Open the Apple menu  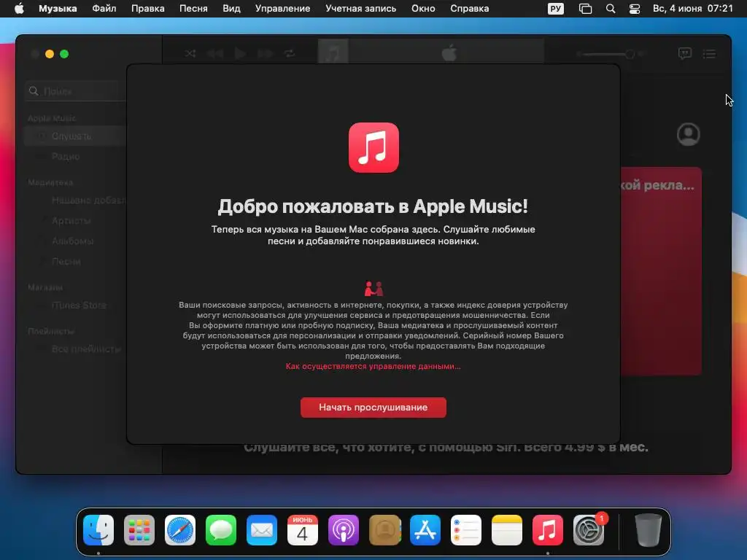click(19, 9)
